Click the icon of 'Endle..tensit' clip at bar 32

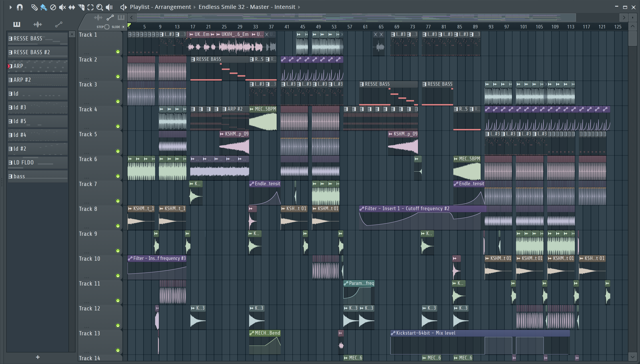252,184
